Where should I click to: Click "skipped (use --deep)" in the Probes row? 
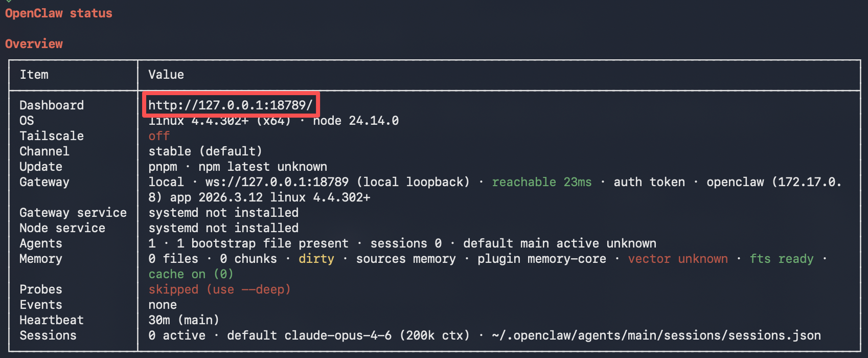pos(219,289)
